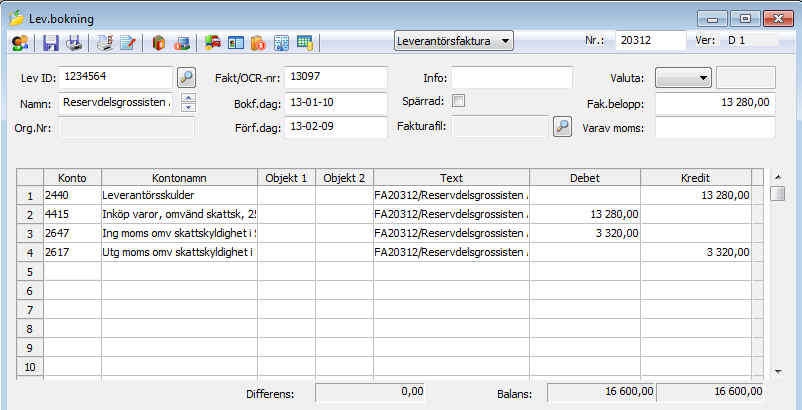
Task: Click the red book toolbar icon
Action: click(158, 43)
